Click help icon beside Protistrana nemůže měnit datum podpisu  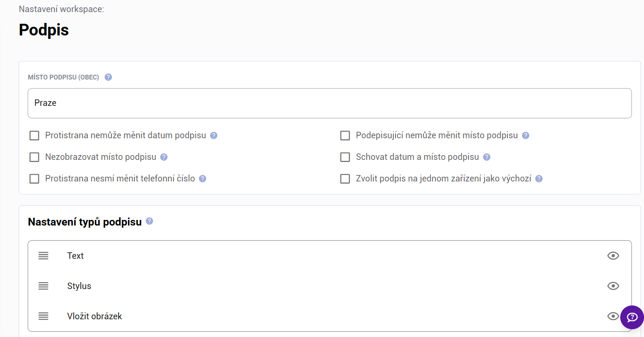214,136
